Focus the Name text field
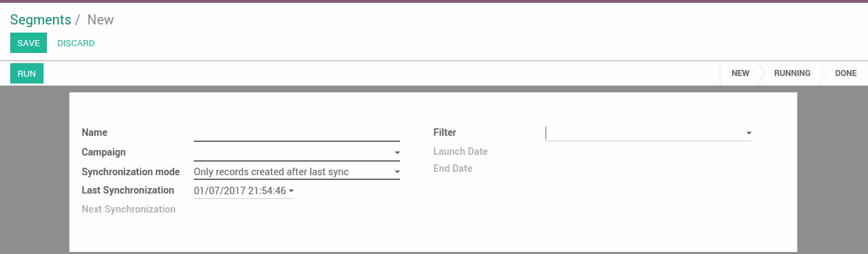The width and height of the screenshot is (868, 254). 297,133
